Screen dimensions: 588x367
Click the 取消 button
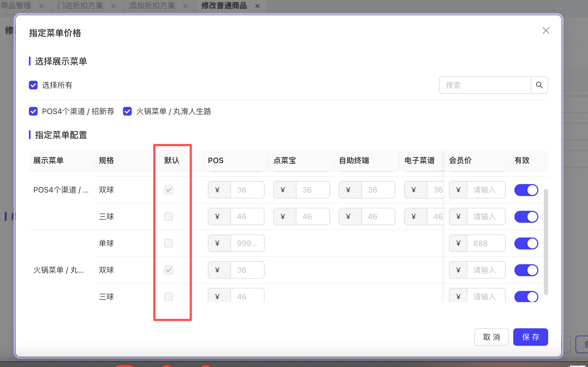tap(491, 337)
